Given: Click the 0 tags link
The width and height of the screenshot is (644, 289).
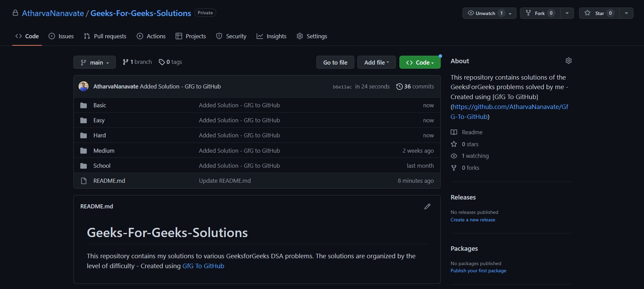Looking at the screenshot, I should pyautogui.click(x=170, y=62).
